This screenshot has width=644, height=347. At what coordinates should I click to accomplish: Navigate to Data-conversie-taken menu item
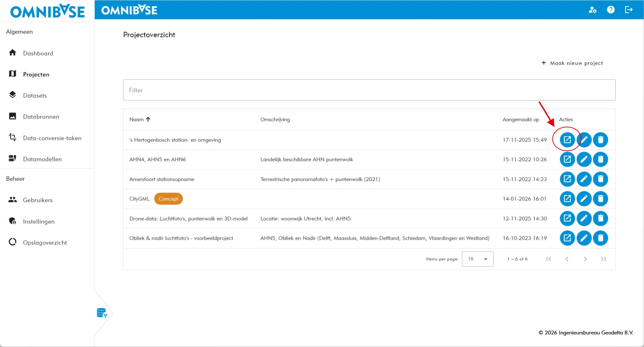52,138
